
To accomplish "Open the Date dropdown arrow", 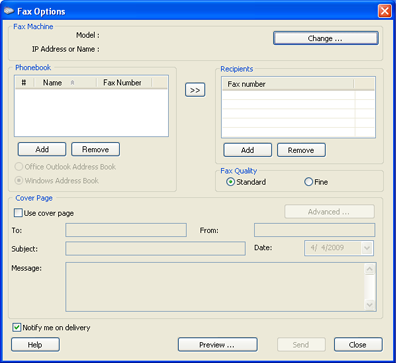I will [367, 248].
